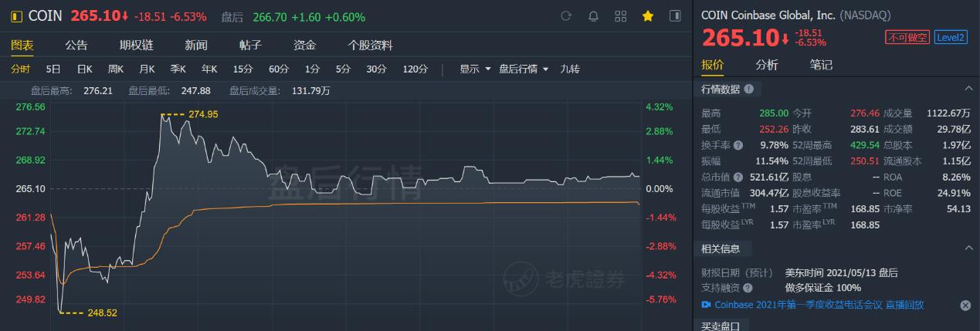Click 盘后 price 266.70 in header
Image resolution: width=980 pixels, height=331 pixels.
269,16
